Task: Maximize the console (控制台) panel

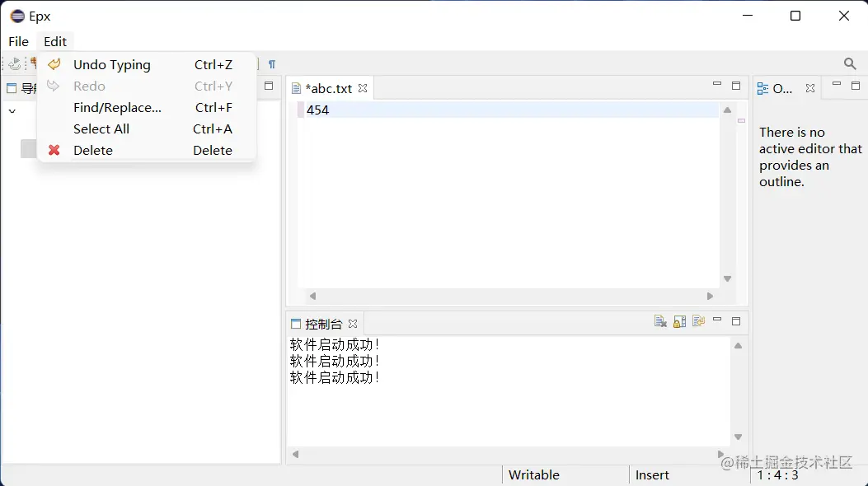Action: pos(735,320)
